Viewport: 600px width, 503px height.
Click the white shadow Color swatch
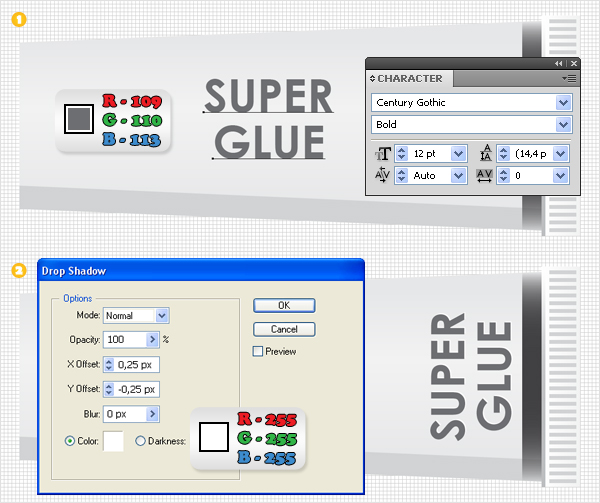tap(113, 441)
